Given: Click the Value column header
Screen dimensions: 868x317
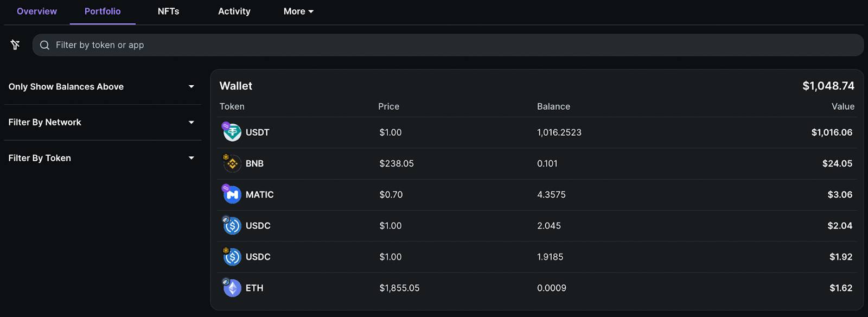Looking at the screenshot, I should tap(843, 106).
